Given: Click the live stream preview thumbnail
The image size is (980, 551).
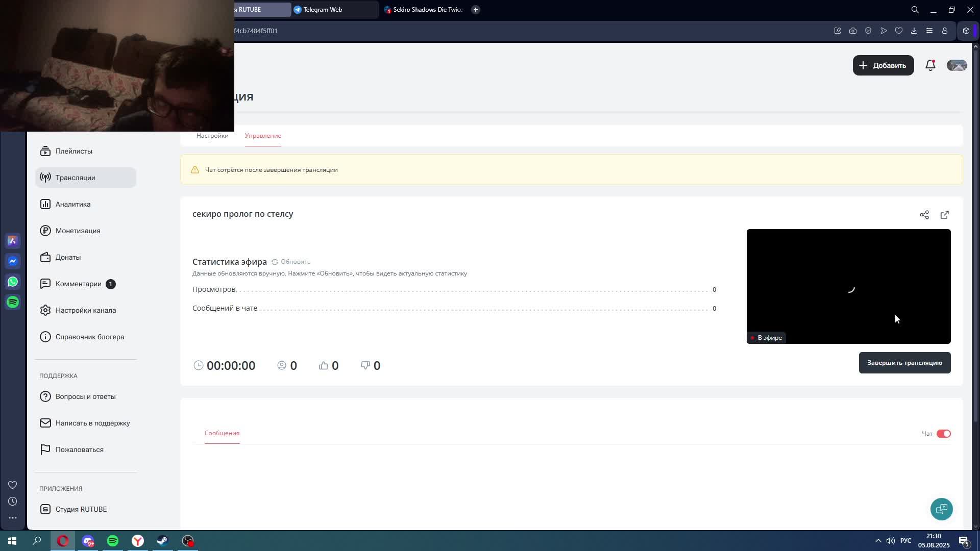Looking at the screenshot, I should (848, 286).
